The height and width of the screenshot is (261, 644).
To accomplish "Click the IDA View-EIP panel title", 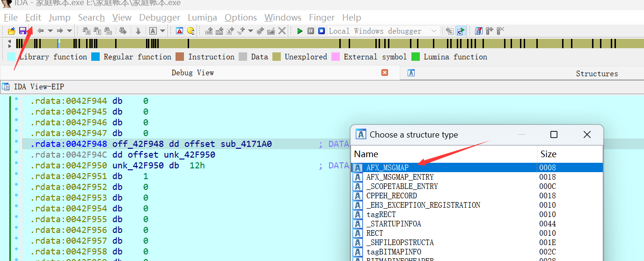I will pos(39,87).
